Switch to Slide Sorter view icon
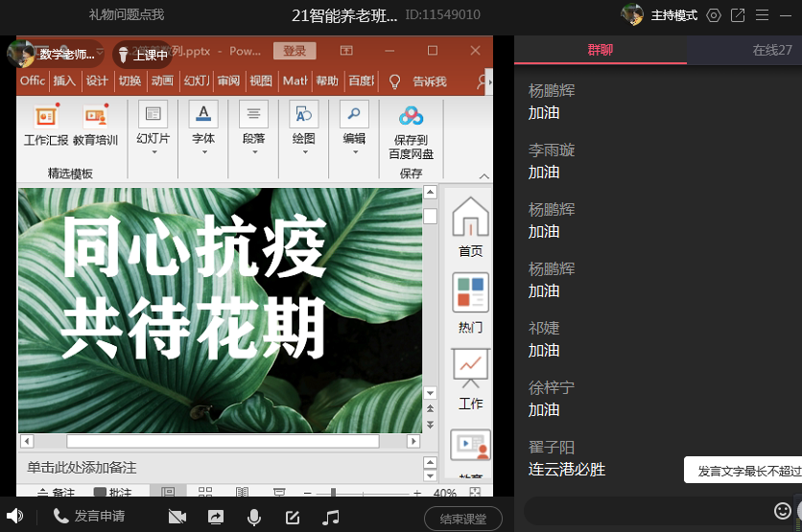This screenshot has height=532, width=802. [x=205, y=492]
